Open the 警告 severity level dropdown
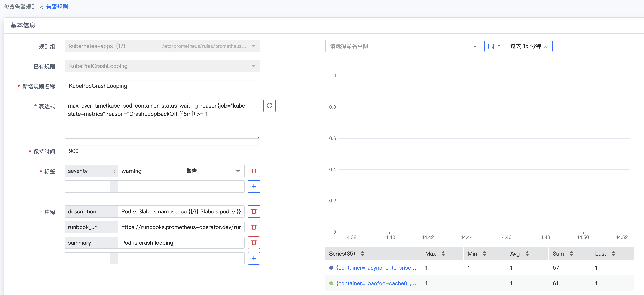The width and height of the screenshot is (644, 295). [x=213, y=171]
